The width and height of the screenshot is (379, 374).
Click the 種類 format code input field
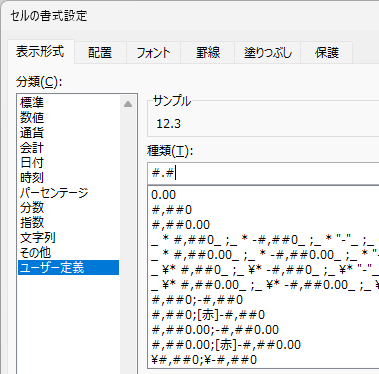pyautogui.click(x=263, y=173)
